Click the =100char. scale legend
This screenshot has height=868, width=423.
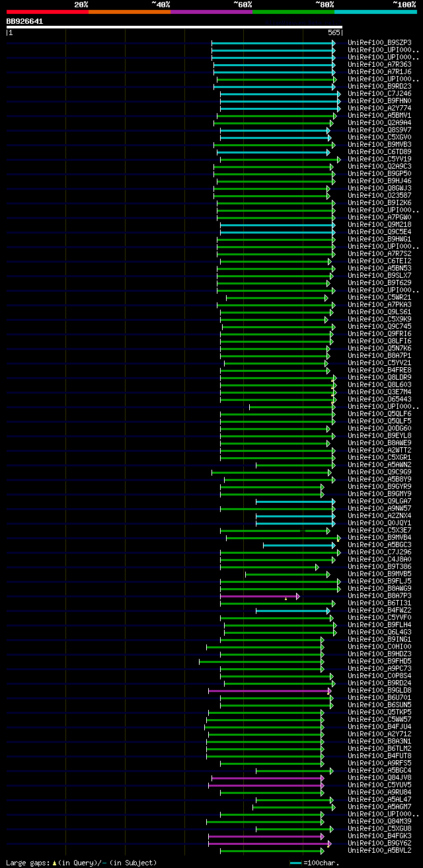click(x=314, y=863)
